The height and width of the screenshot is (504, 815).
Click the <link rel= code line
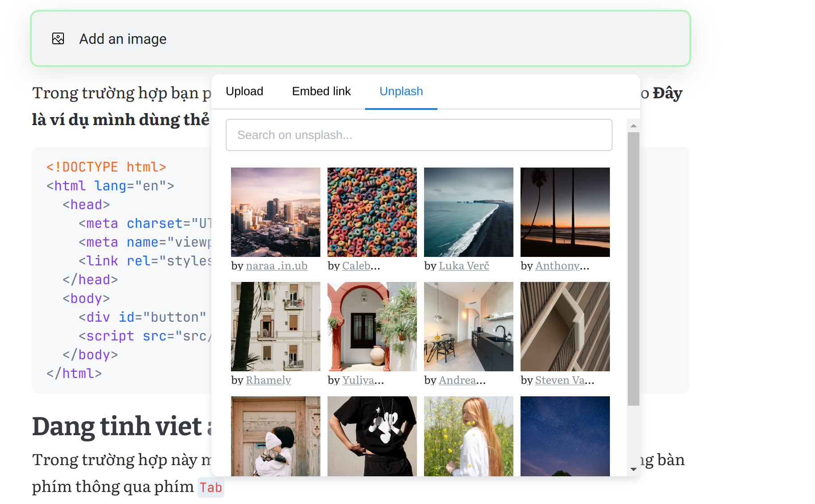(145, 261)
